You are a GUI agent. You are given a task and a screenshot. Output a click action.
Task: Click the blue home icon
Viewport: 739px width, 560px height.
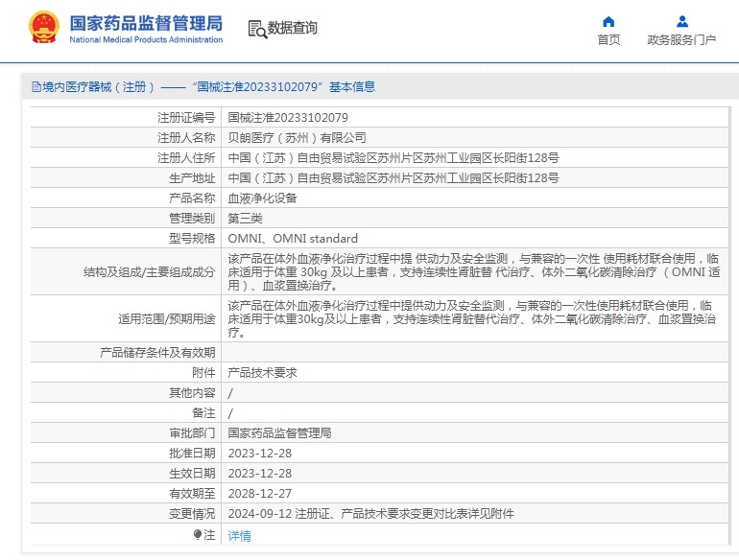tap(608, 21)
